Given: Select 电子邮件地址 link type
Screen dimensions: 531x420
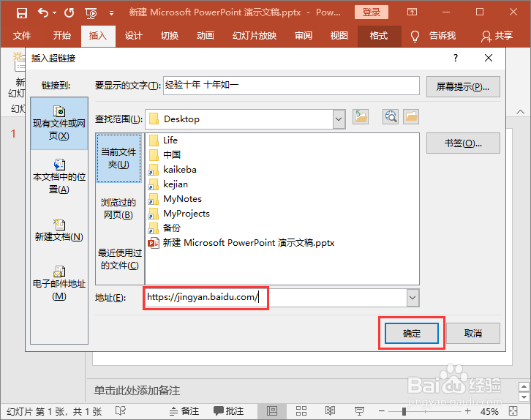Looking at the screenshot, I should pyautogui.click(x=59, y=283).
